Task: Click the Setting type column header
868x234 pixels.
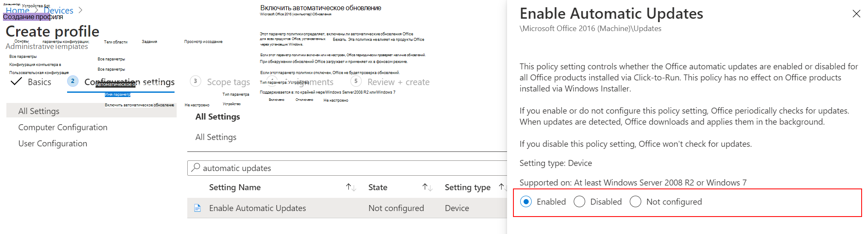Action: [468, 187]
